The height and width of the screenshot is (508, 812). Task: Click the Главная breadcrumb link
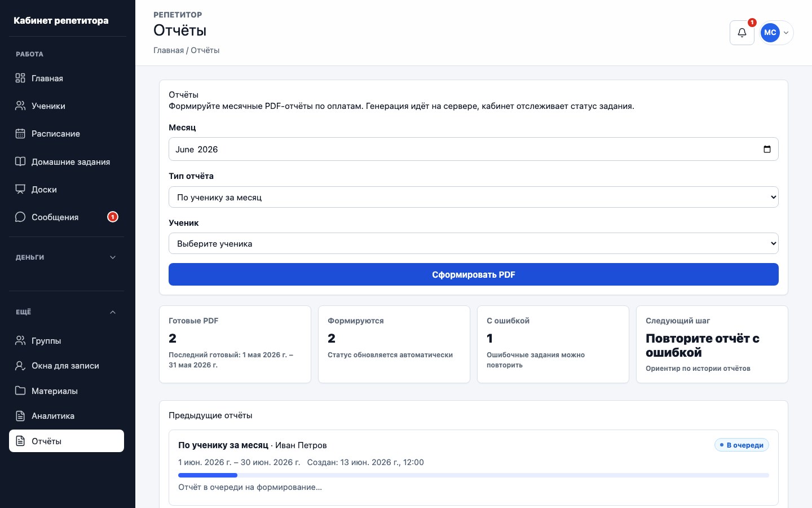pyautogui.click(x=169, y=50)
